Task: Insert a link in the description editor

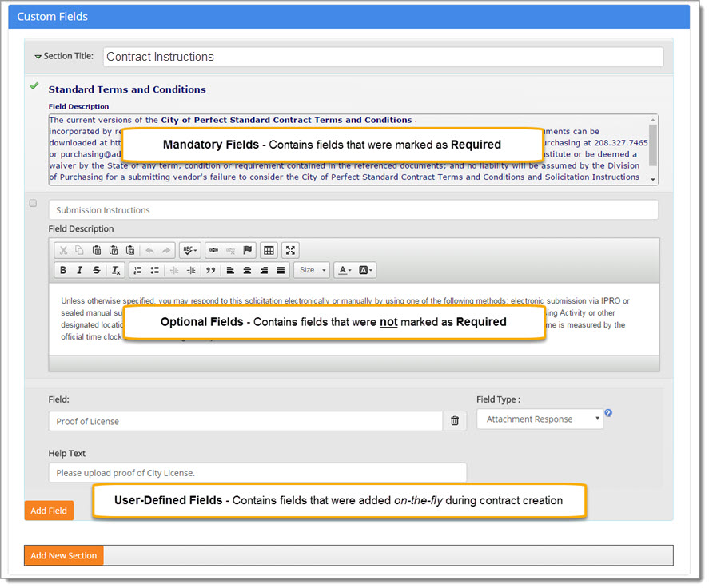Action: 213,250
